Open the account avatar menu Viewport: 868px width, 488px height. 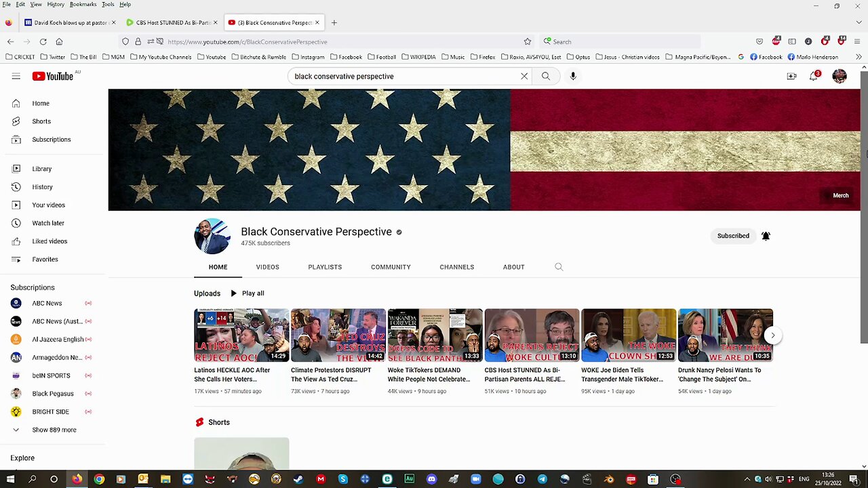click(x=840, y=76)
